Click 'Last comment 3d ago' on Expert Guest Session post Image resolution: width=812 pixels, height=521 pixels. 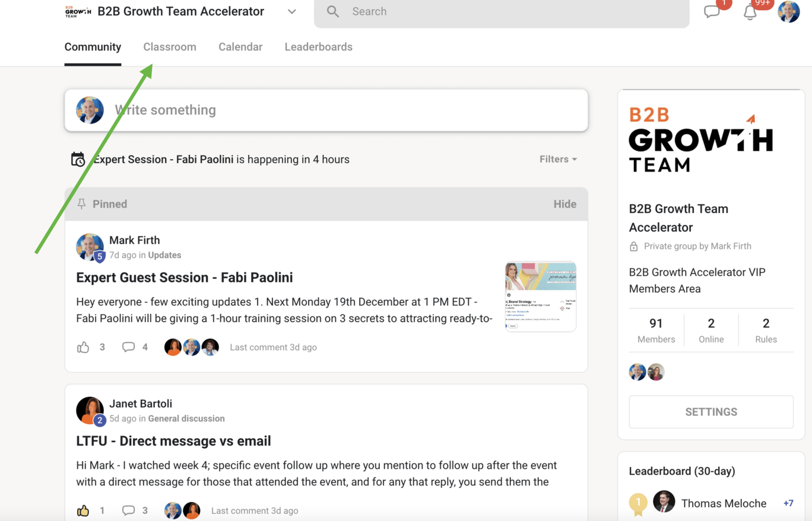[273, 347]
